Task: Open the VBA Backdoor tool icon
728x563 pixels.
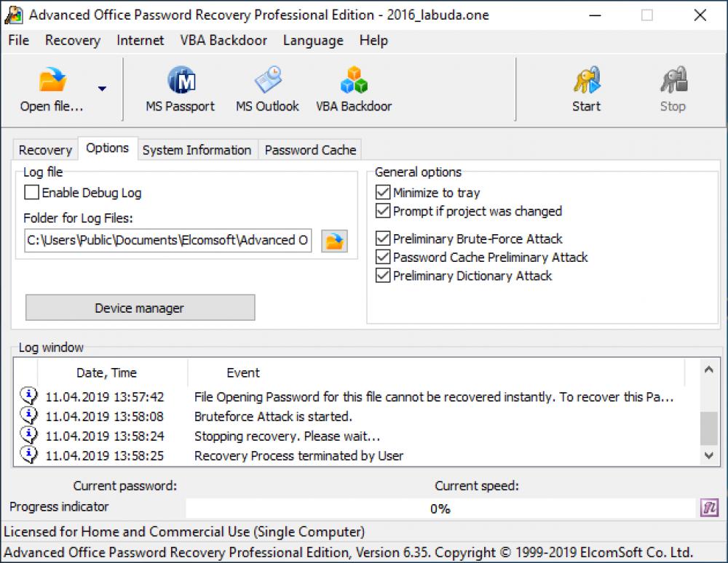Action: tap(353, 87)
